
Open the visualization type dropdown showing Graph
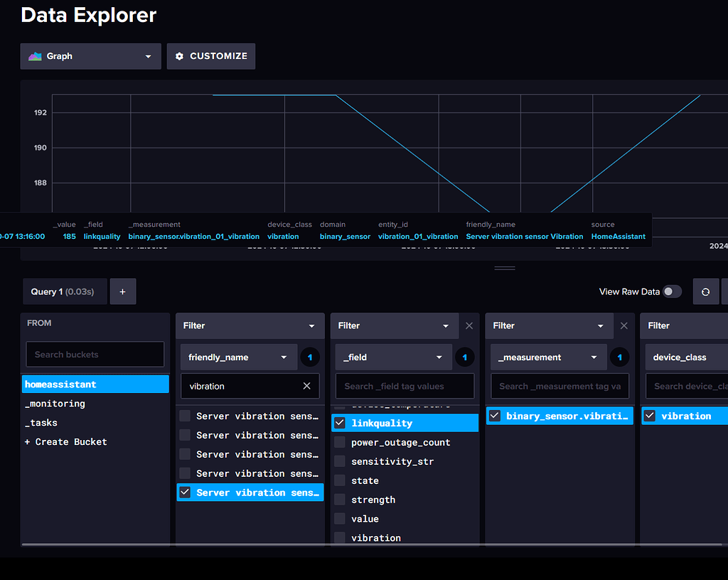[x=90, y=56]
